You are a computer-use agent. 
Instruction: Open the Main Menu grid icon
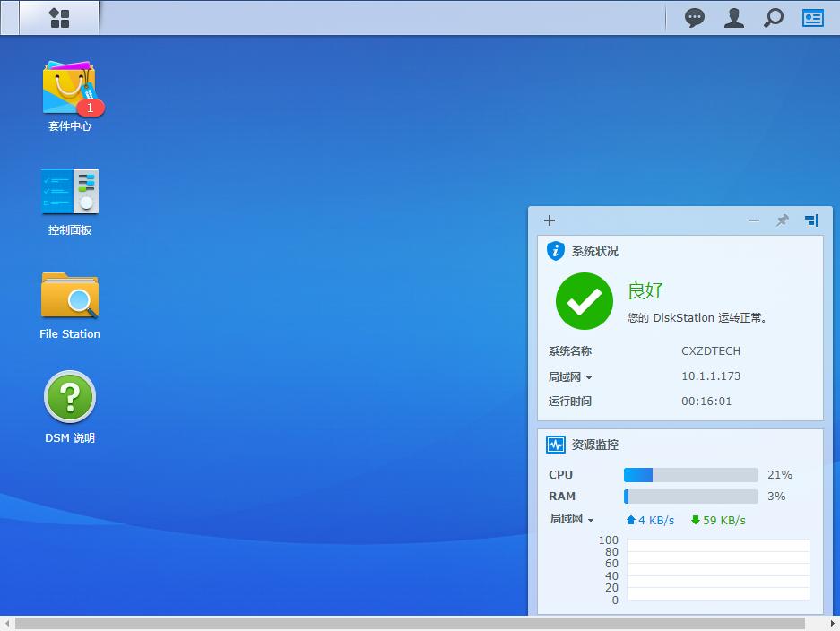click(x=59, y=18)
